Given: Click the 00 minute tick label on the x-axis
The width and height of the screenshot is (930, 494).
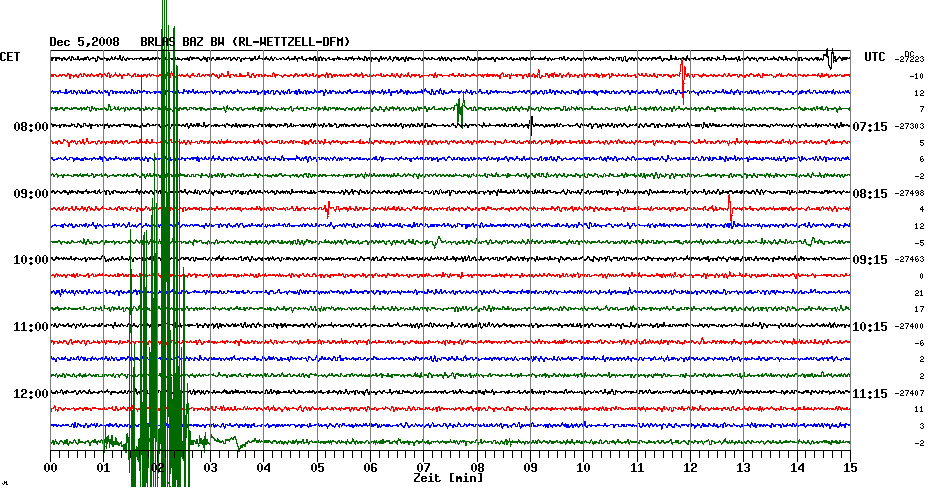Looking at the screenshot, I should click(51, 467).
